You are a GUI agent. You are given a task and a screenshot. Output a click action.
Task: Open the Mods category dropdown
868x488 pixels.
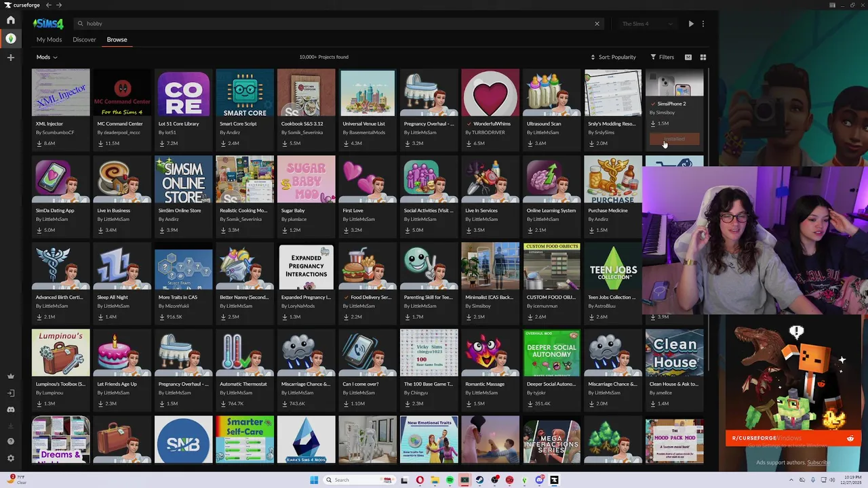(x=47, y=57)
